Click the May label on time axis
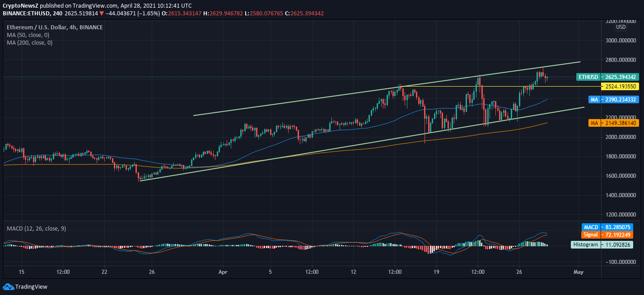644x295 pixels. 579,272
